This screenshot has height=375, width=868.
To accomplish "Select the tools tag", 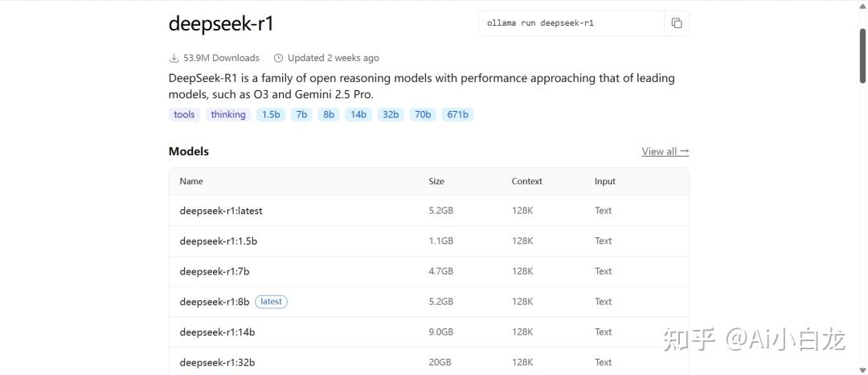I will [184, 114].
